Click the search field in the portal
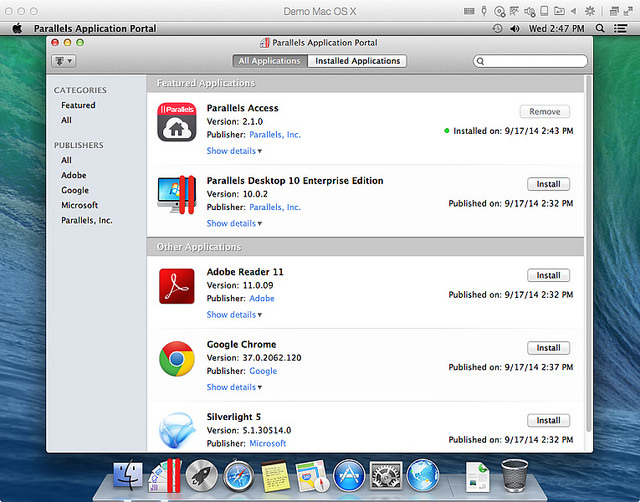The width and height of the screenshot is (640, 502). point(530,61)
